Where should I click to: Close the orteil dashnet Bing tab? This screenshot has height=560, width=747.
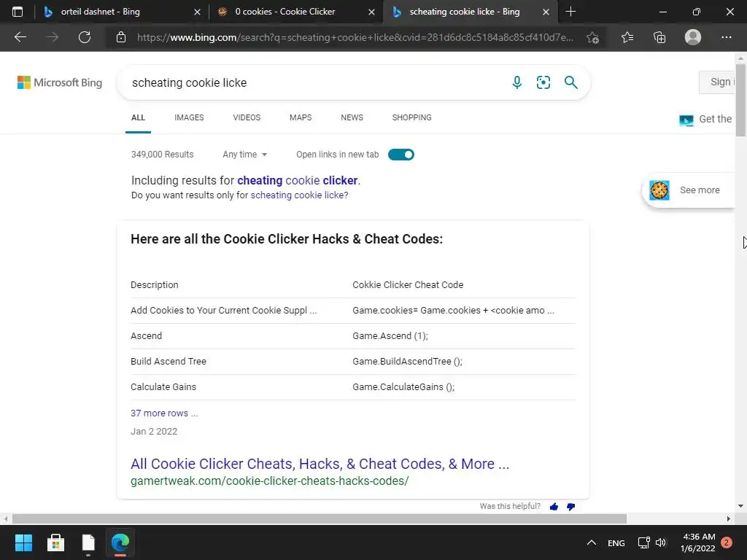(x=197, y=12)
